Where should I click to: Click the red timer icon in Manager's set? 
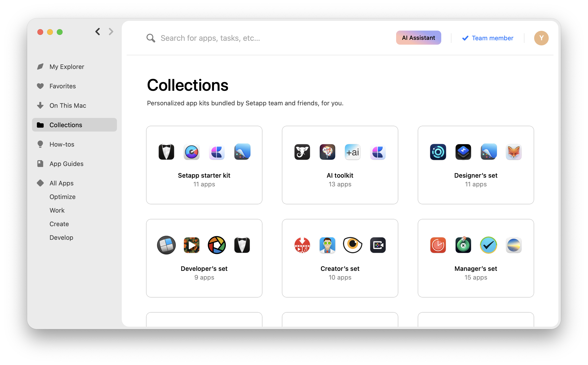(438, 245)
